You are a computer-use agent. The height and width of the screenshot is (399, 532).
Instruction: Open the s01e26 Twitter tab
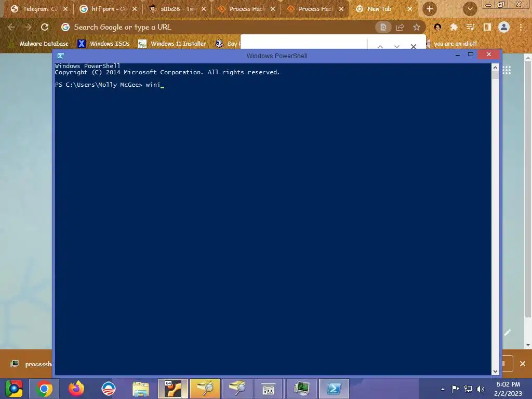[x=177, y=9]
